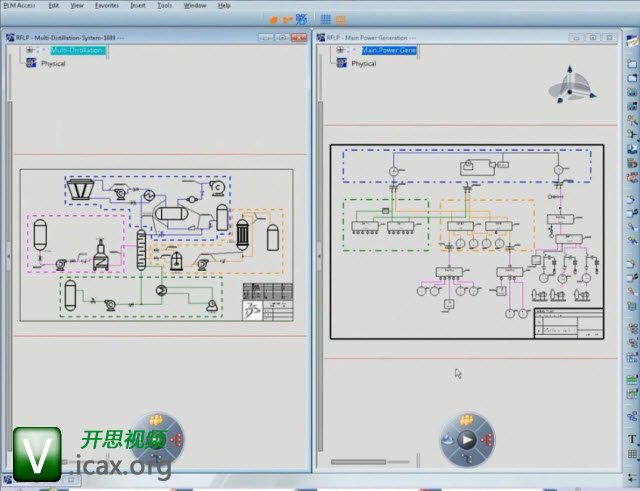The height and width of the screenshot is (491, 640).
Task: Open the Tools menu
Action: tap(164, 5)
